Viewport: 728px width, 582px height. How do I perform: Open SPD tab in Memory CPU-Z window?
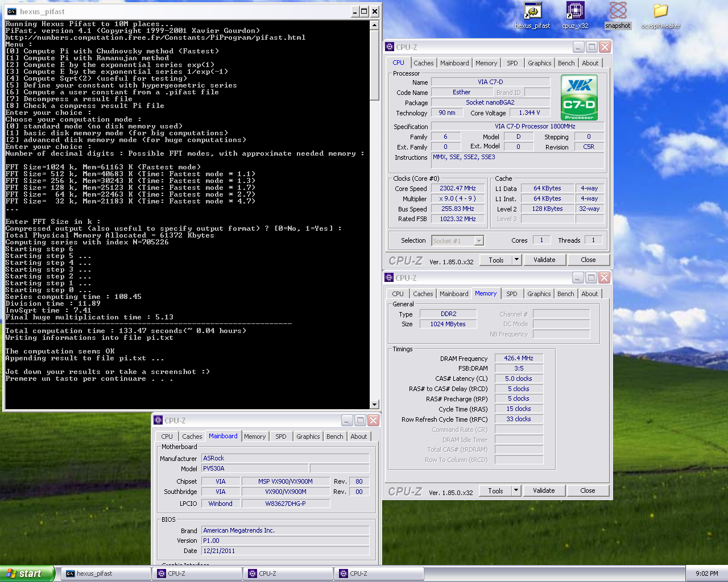click(x=512, y=294)
